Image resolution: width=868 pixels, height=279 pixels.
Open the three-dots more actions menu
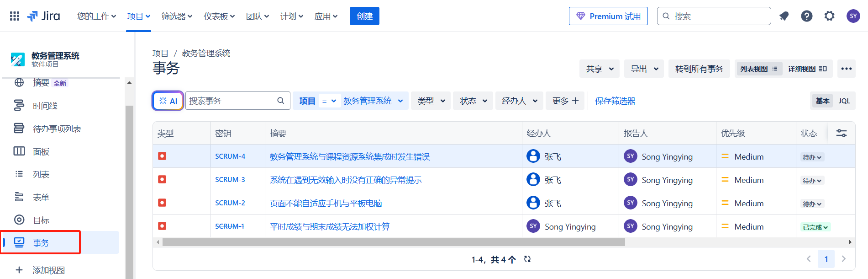coord(847,69)
